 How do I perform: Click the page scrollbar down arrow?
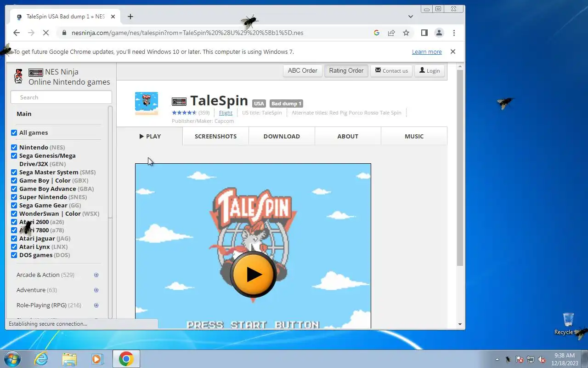[460, 324]
